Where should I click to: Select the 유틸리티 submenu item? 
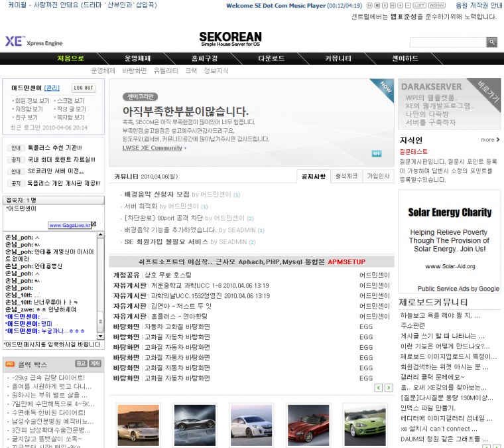click(166, 71)
